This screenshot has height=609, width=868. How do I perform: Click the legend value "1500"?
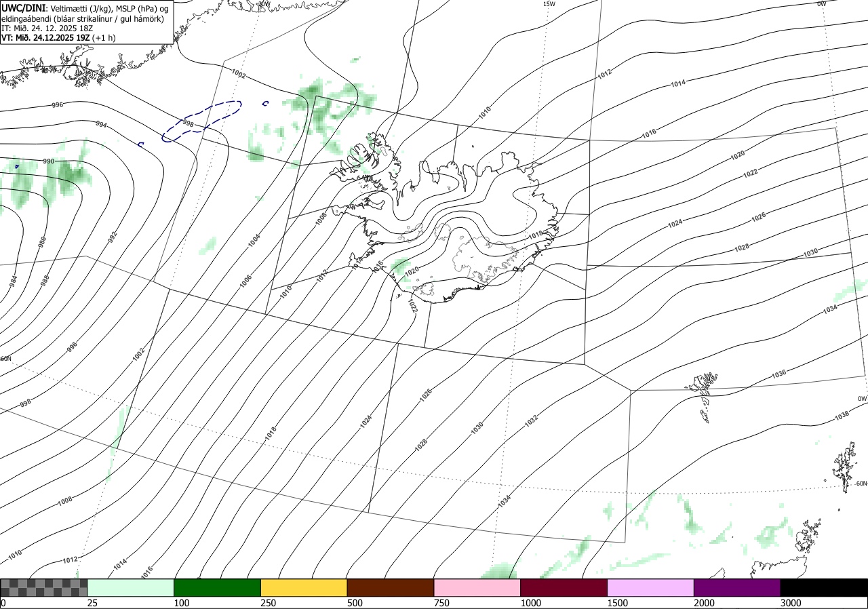tap(618, 603)
